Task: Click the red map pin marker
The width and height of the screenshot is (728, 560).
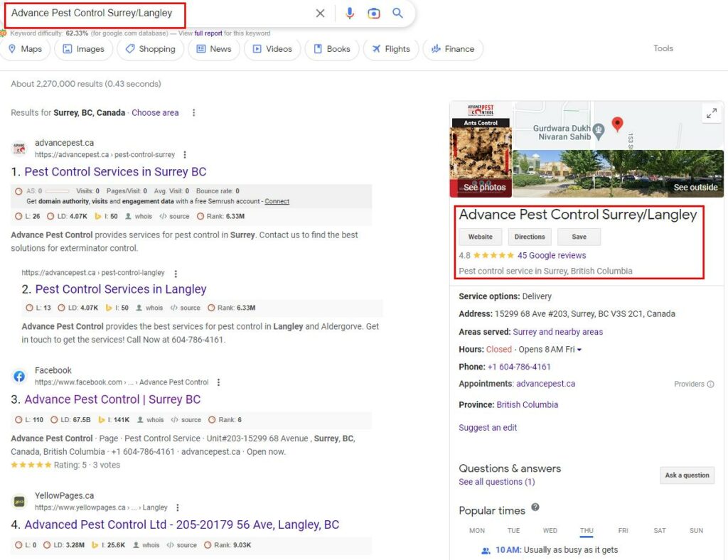Action: (617, 124)
